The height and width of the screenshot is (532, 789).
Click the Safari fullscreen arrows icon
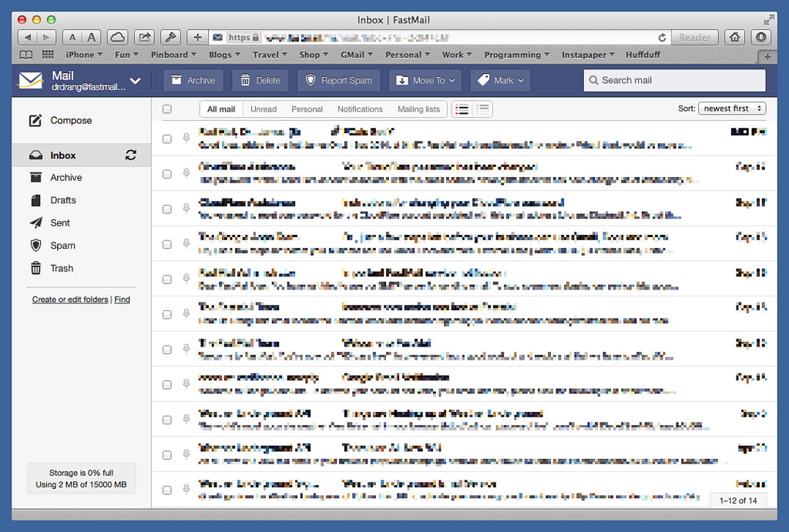tap(768, 19)
